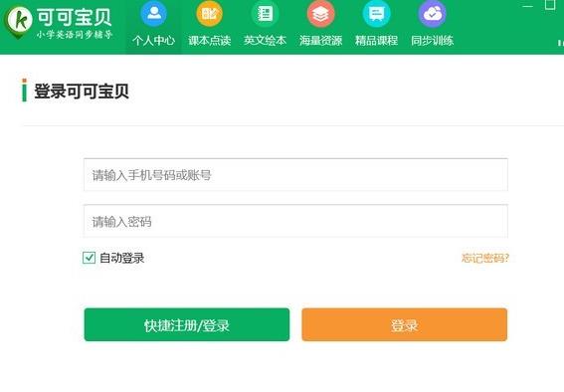Click the 小学英语同步辅导 subtitle text
Viewport: 564px width, 392px height.
click(x=75, y=34)
